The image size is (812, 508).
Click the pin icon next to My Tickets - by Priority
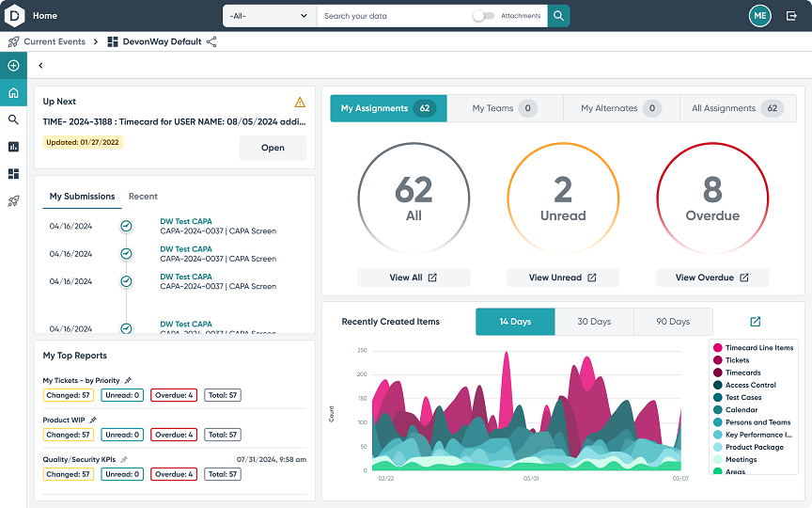[129, 380]
